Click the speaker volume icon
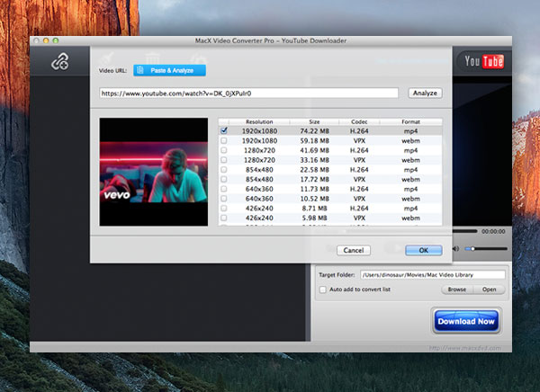The width and height of the screenshot is (540, 392). [x=456, y=248]
